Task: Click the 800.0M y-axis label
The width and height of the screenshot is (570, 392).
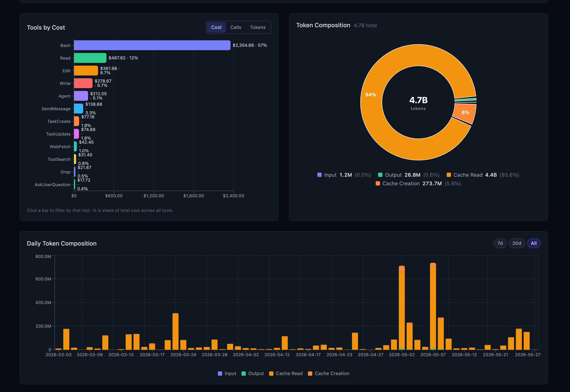Action: point(43,256)
